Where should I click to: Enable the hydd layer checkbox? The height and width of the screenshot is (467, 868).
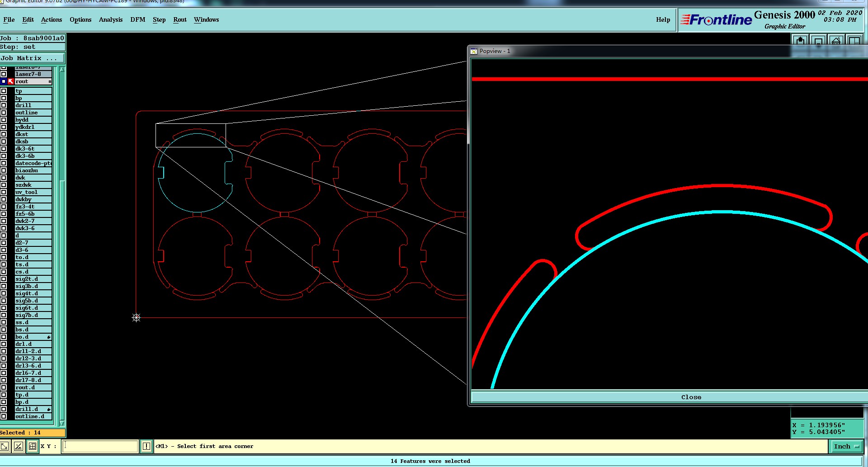click(4, 120)
